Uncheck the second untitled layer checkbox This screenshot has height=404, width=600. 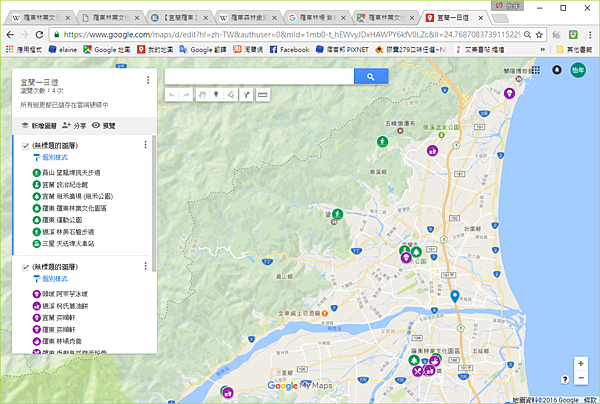tap(26, 267)
